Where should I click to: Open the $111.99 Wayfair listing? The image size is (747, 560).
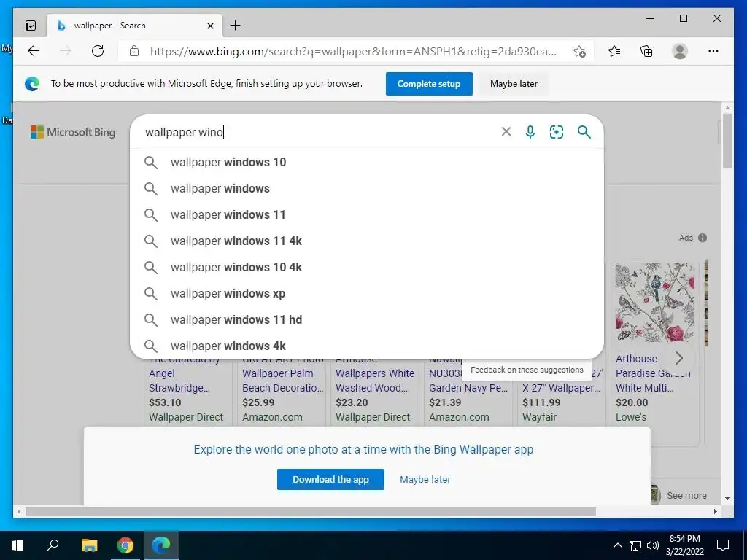561,395
